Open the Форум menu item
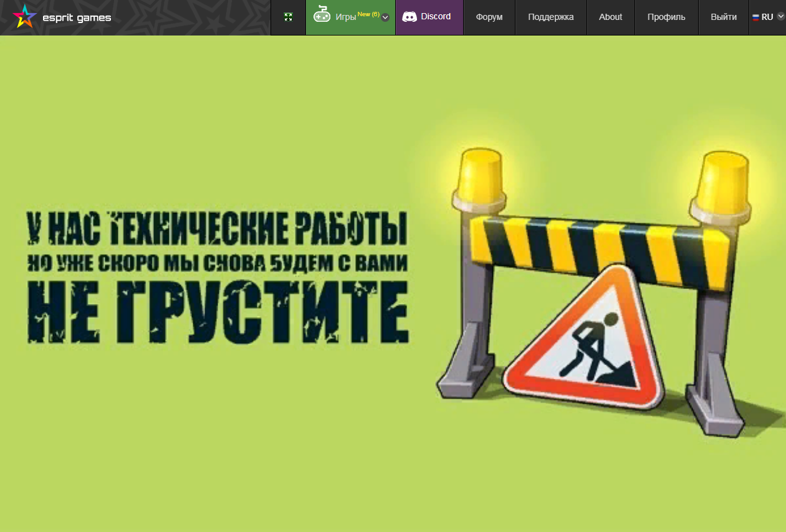Screen dimensions: 786x532 tap(489, 17)
